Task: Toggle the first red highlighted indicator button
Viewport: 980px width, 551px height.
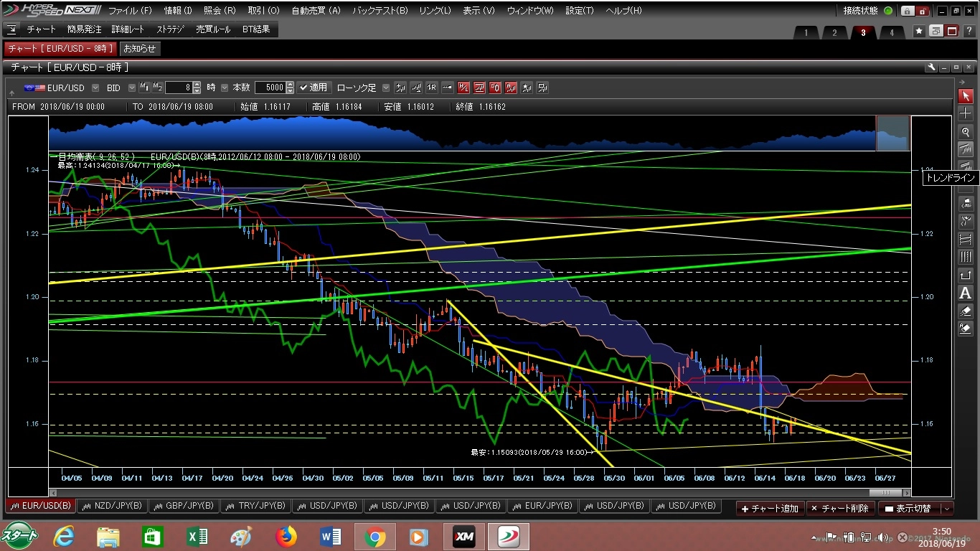Action: pyautogui.click(x=463, y=88)
